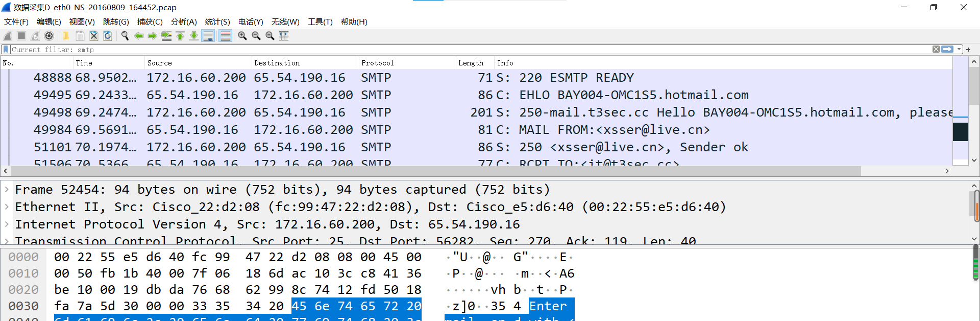
Task: Click the zoom in icon
Action: [242, 36]
